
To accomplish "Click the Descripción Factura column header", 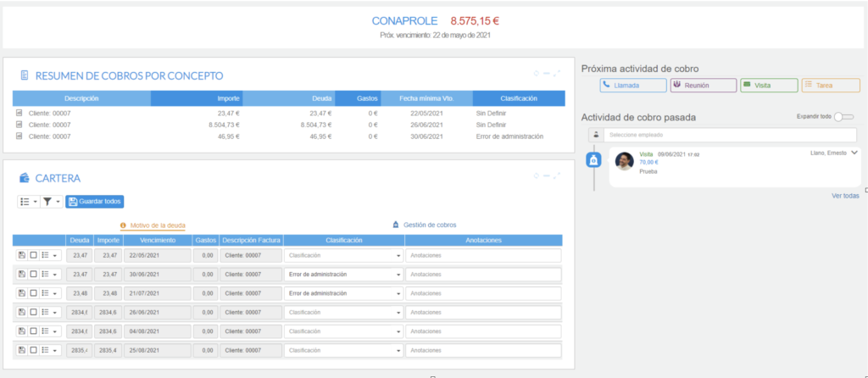I will click(252, 240).
